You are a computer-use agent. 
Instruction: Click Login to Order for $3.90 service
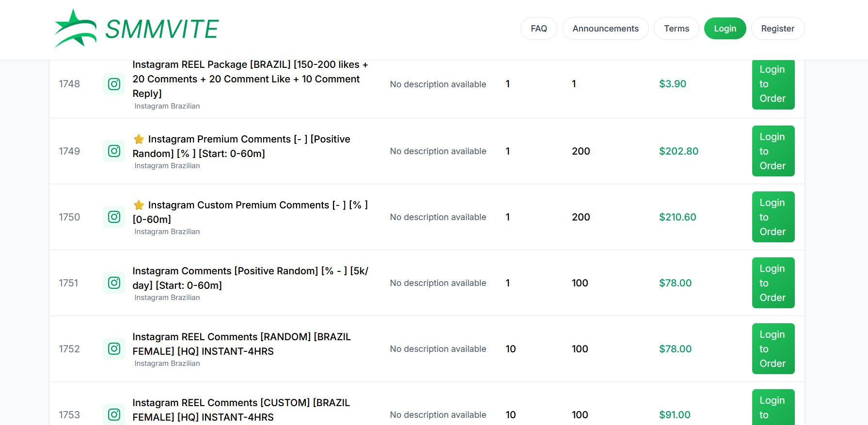(773, 84)
